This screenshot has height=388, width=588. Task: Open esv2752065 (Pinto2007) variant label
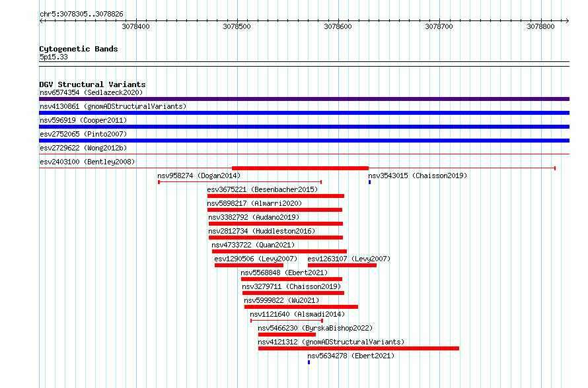[83, 134]
